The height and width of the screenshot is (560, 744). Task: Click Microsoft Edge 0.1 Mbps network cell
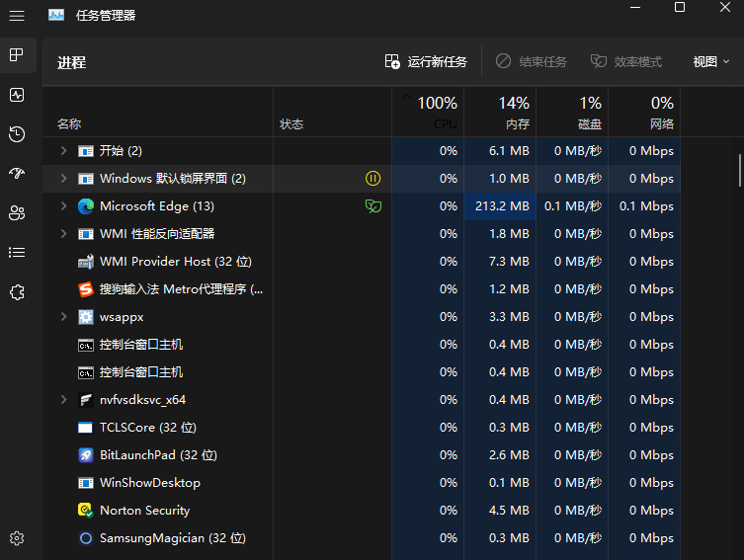tap(644, 206)
